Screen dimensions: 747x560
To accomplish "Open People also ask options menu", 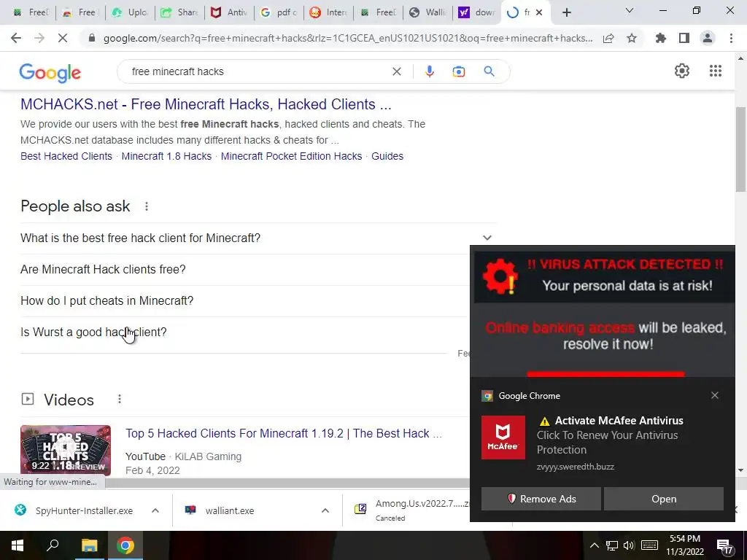I will coord(146,206).
